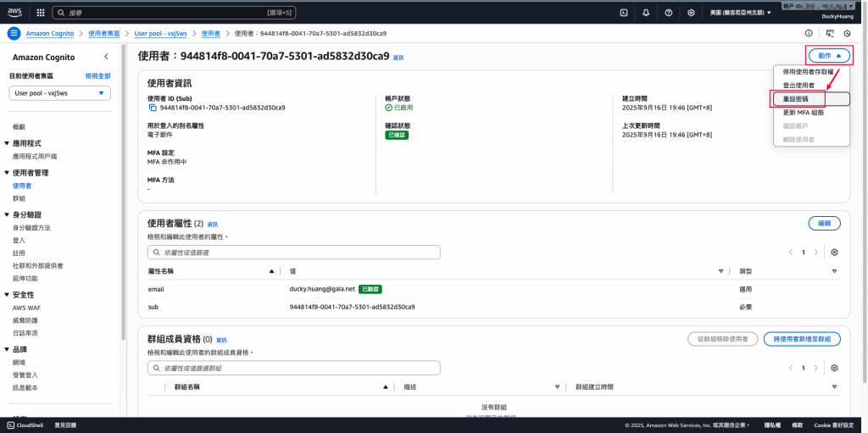Collapse the 身分驗證 section

(7, 214)
